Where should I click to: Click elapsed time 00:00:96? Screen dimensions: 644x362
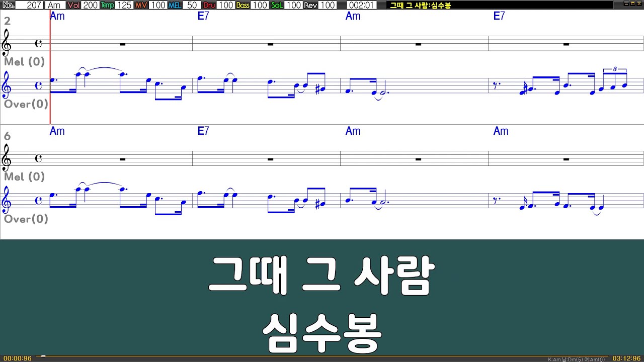(x=17, y=358)
